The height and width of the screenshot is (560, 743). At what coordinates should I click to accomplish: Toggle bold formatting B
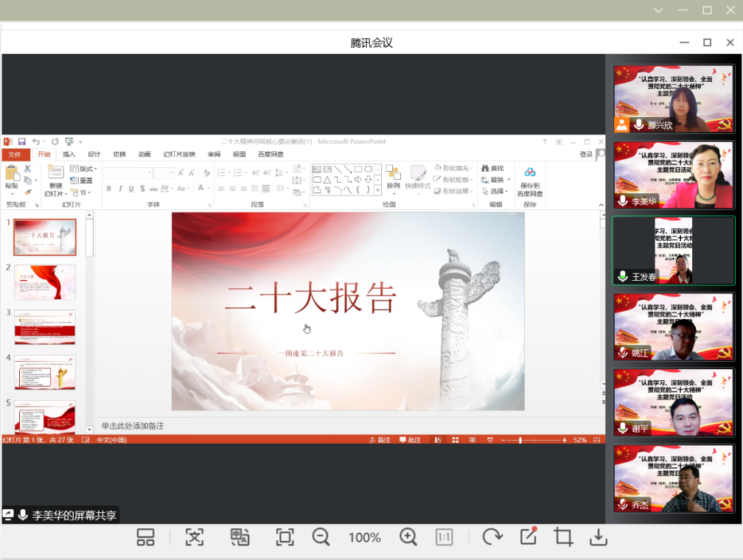(x=109, y=189)
